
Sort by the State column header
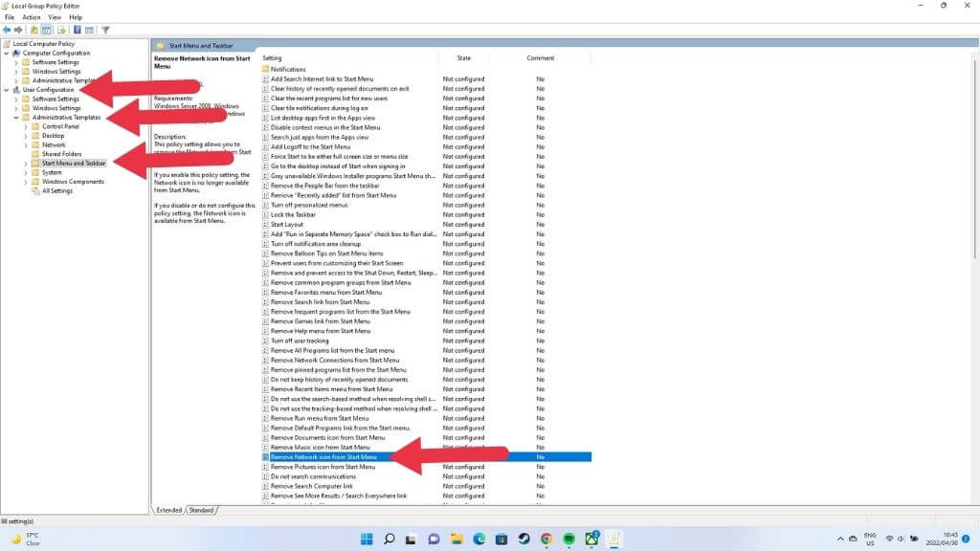point(464,58)
